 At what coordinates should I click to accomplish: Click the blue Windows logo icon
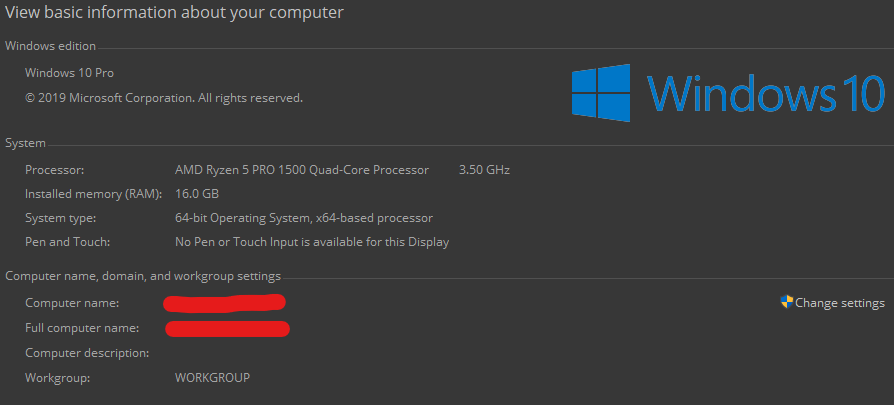coord(601,94)
